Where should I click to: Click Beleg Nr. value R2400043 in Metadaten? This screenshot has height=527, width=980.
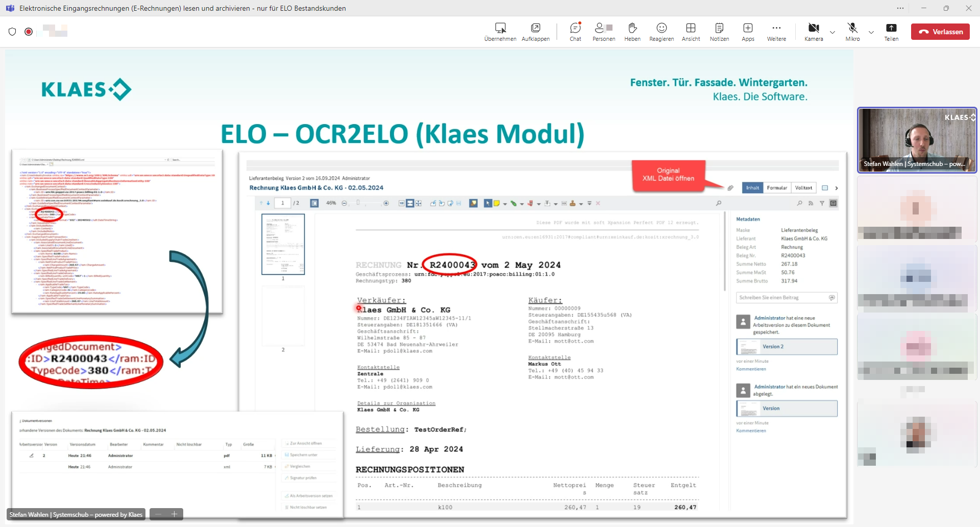tap(793, 256)
